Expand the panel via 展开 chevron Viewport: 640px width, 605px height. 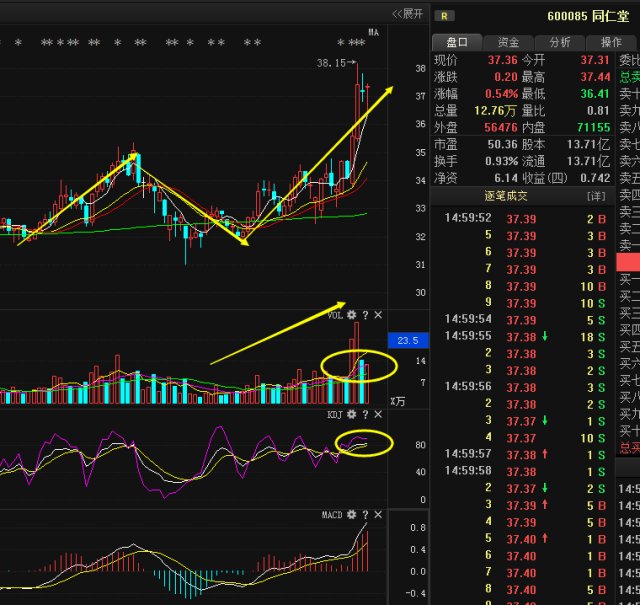(406, 13)
